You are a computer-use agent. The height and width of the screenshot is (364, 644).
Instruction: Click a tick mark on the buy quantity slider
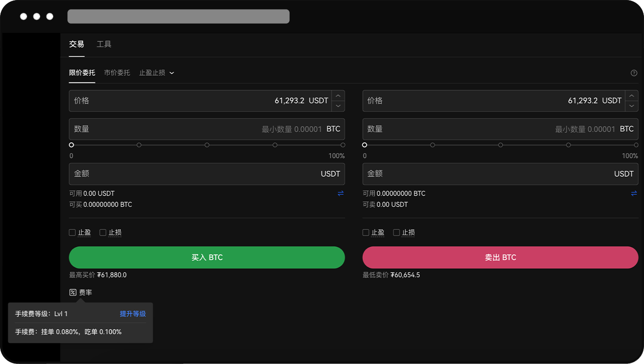(207, 144)
